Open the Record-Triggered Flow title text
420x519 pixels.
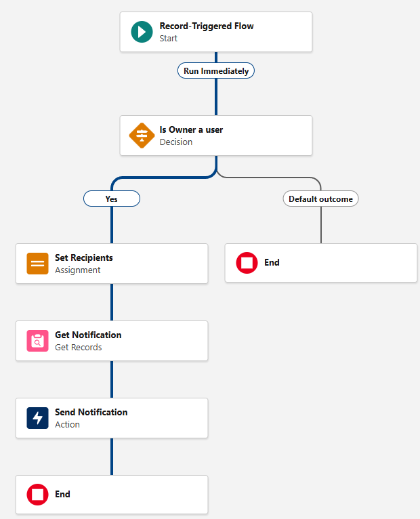click(x=207, y=26)
